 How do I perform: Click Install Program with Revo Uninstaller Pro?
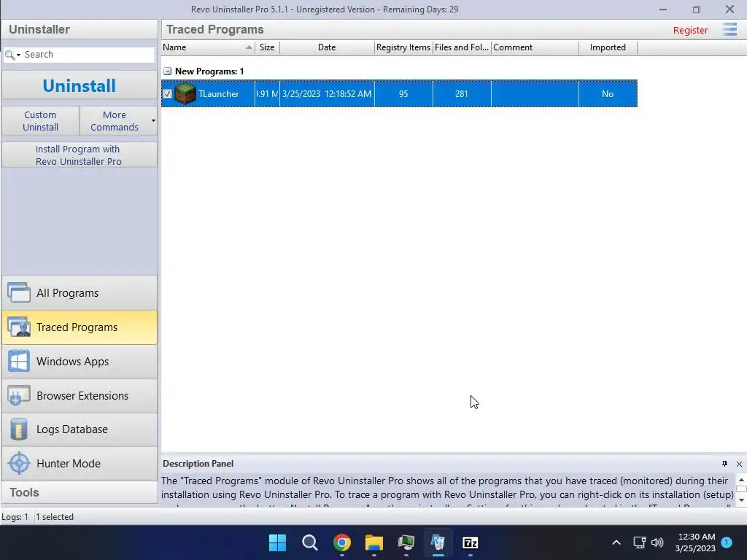[x=79, y=155]
